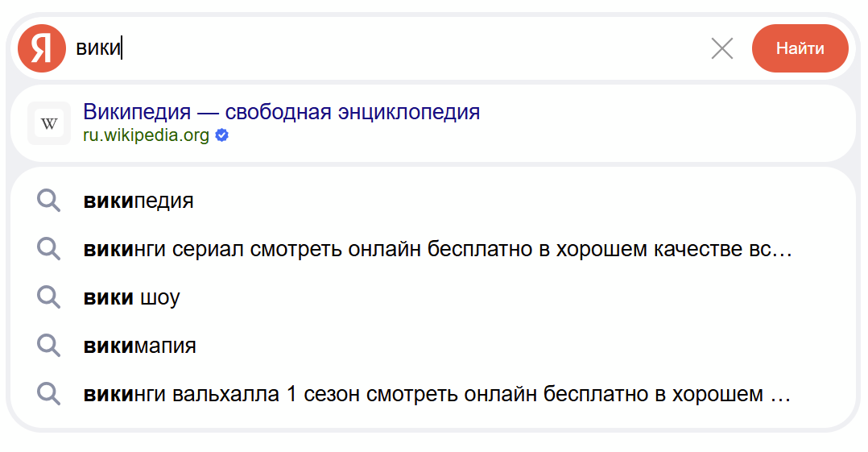Click magnifier icon beside викимапия
Viewport: 868px width, 452px height.
pos(49,346)
